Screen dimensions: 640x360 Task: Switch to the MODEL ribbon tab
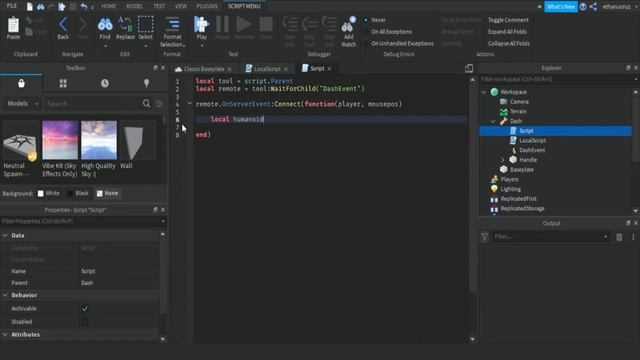point(134,6)
